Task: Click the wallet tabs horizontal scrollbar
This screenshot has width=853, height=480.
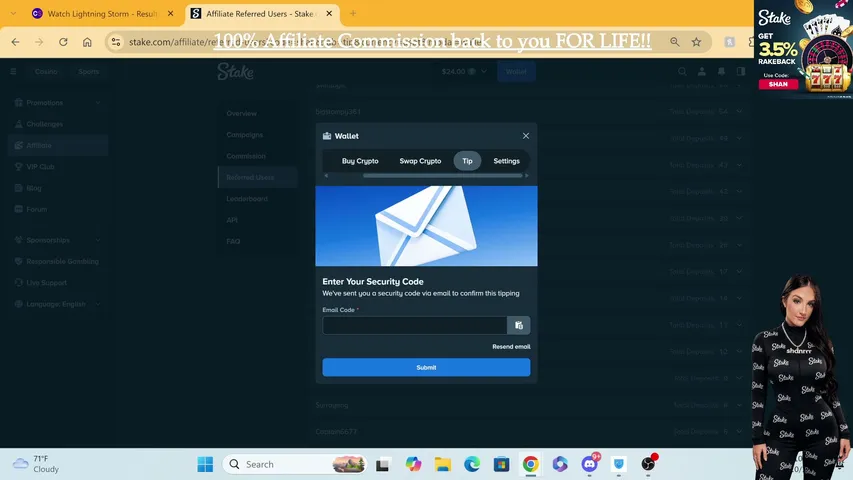Action: coord(443,176)
